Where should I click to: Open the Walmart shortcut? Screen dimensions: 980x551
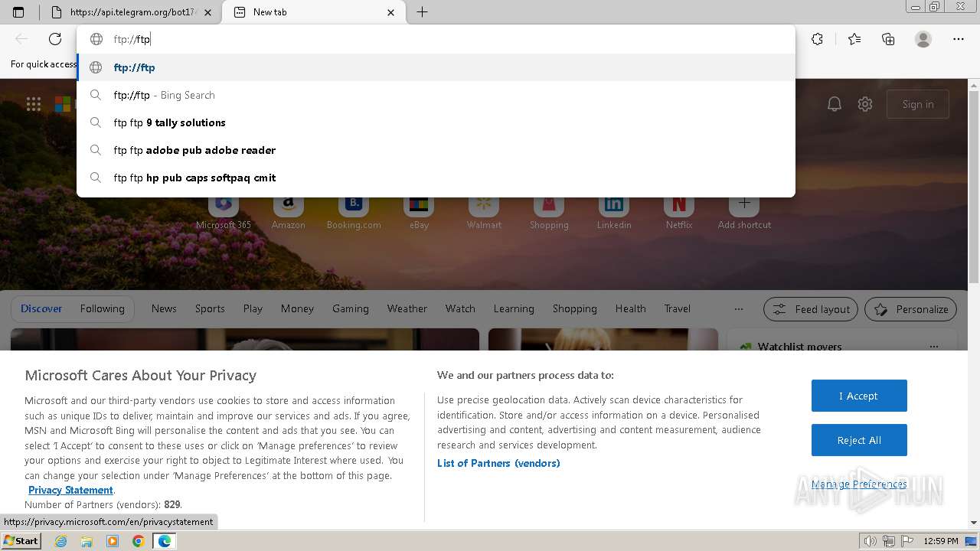click(484, 211)
